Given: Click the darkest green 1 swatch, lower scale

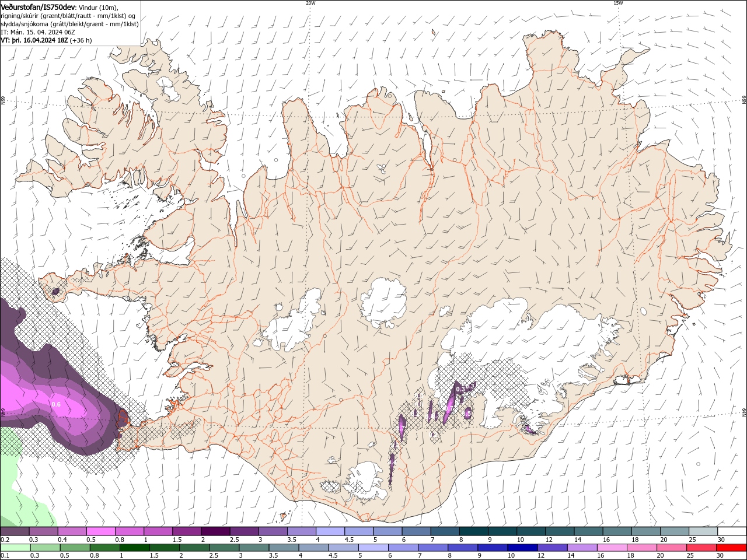Looking at the screenshot, I should [134, 548].
